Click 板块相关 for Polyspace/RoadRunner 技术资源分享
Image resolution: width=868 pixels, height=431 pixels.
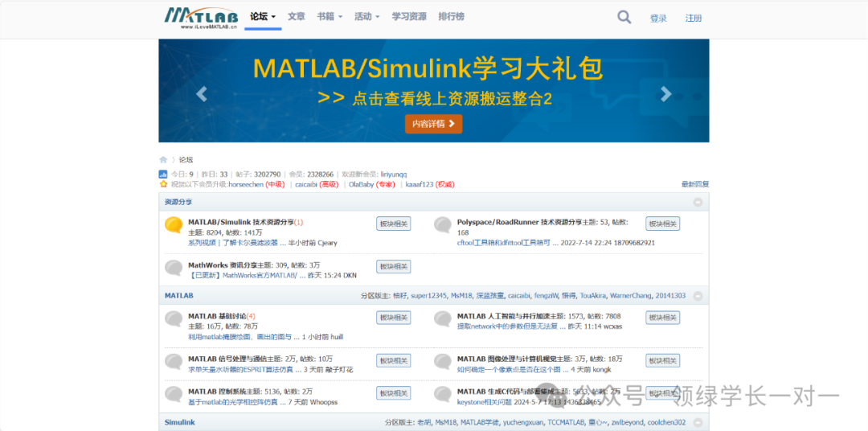tap(662, 224)
